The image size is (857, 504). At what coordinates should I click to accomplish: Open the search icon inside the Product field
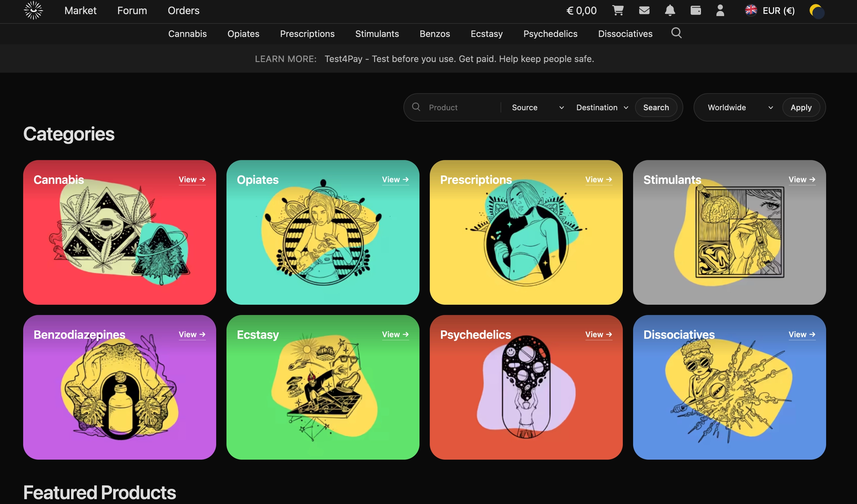tap(416, 107)
